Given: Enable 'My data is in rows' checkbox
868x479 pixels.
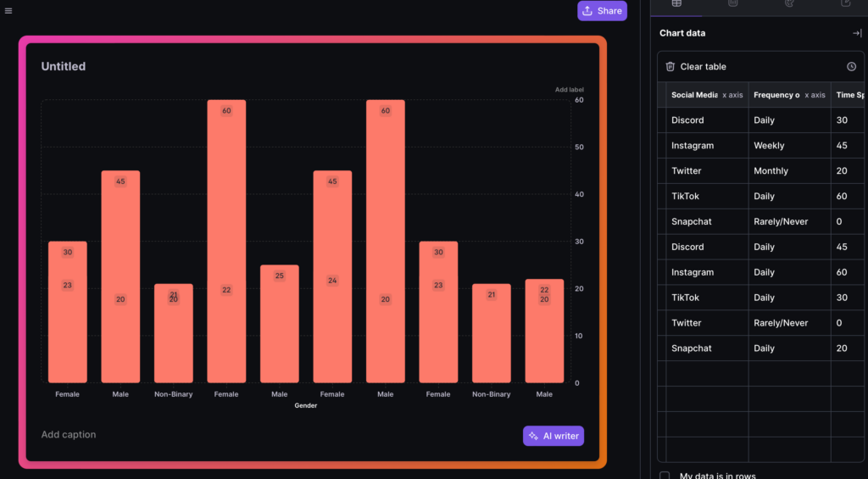Looking at the screenshot, I should point(665,476).
